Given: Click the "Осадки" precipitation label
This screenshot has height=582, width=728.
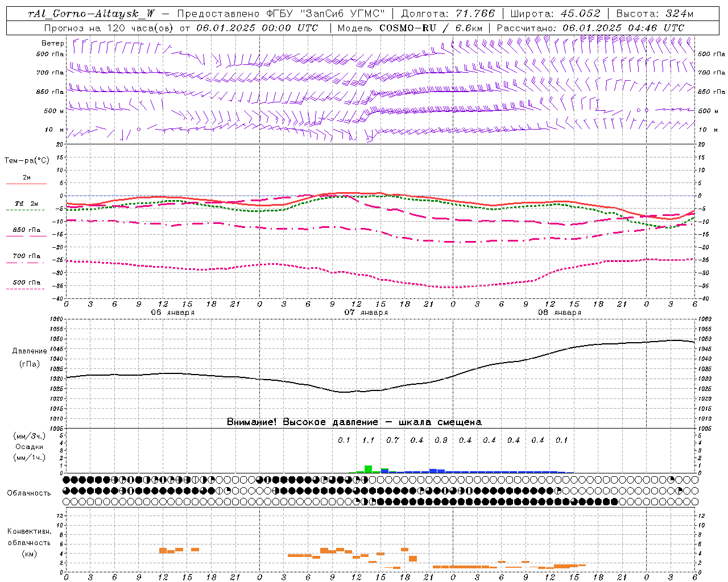Looking at the screenshot, I should 29,447.
